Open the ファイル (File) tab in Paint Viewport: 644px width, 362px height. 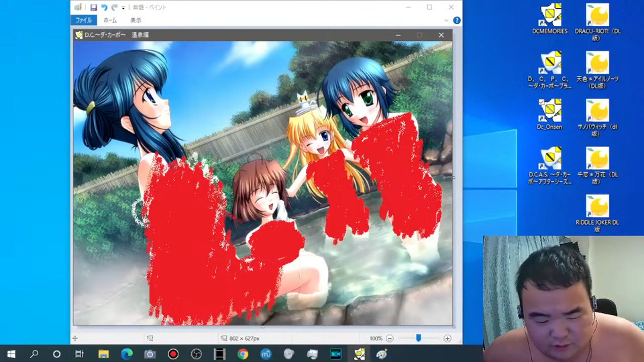(84, 20)
